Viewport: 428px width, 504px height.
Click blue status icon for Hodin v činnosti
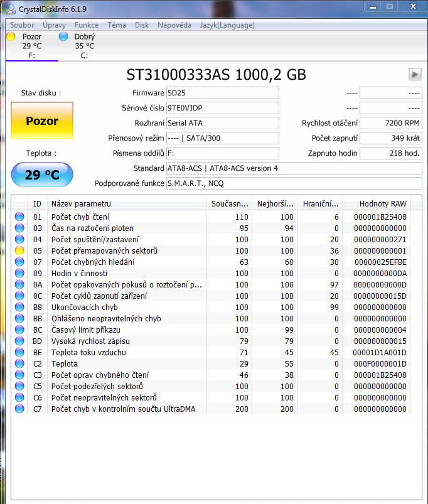tap(19, 273)
